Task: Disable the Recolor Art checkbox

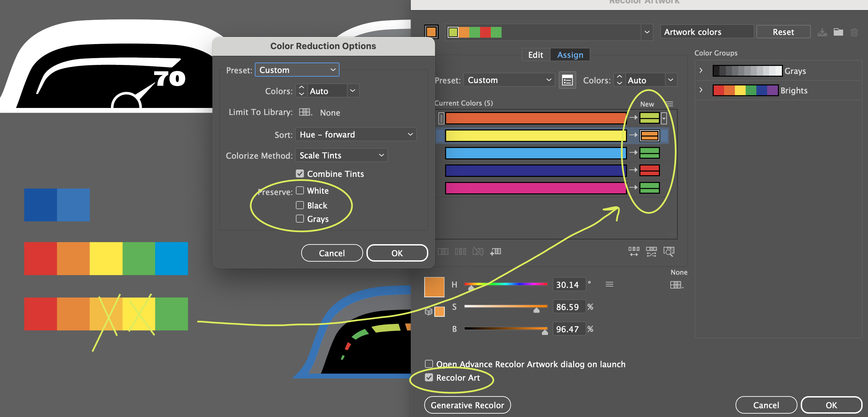Action: [x=429, y=378]
